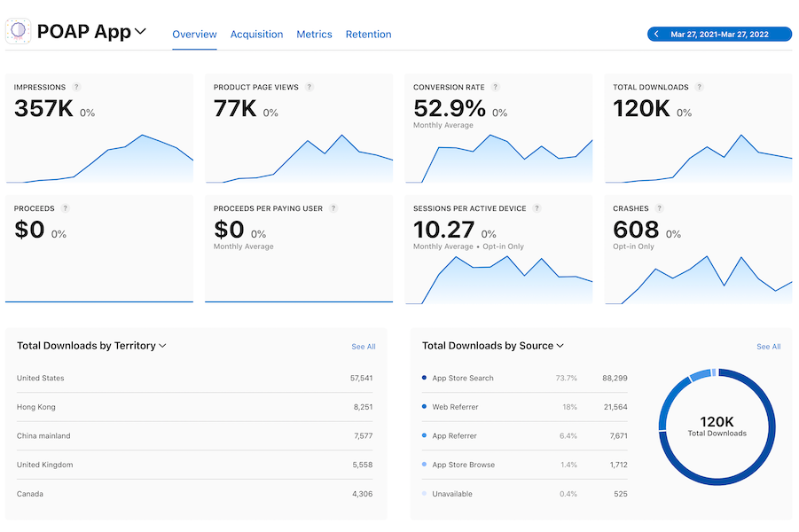Open the Metrics tab
The height and width of the screenshot is (532, 799).
[315, 35]
